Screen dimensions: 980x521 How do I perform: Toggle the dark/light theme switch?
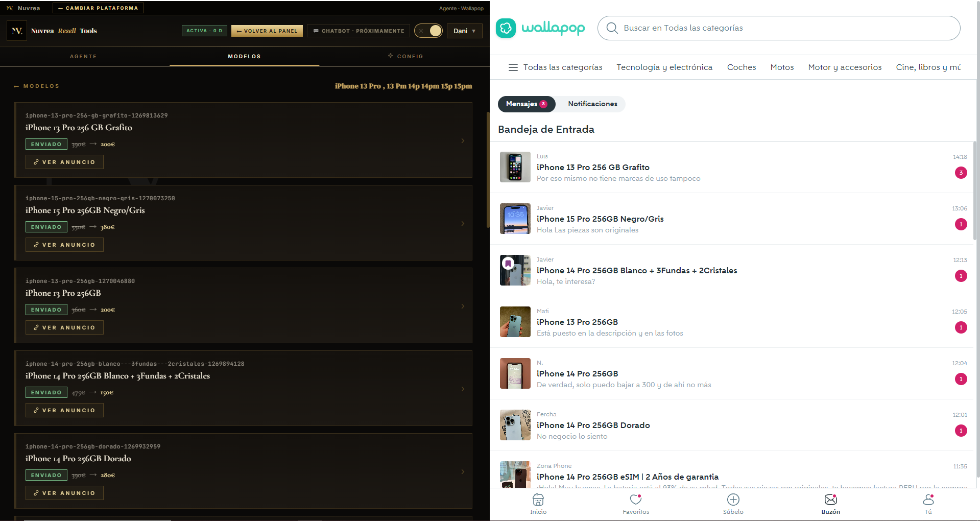pyautogui.click(x=428, y=31)
